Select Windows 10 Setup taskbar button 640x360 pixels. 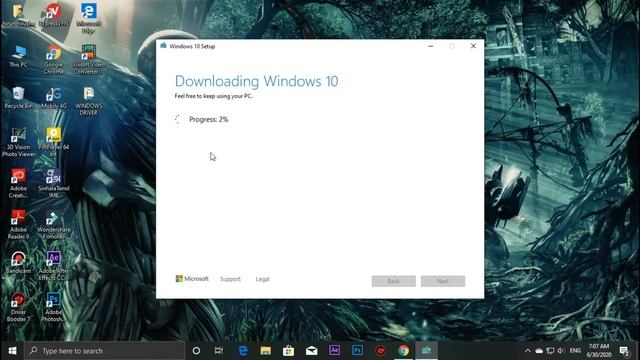tap(427, 351)
